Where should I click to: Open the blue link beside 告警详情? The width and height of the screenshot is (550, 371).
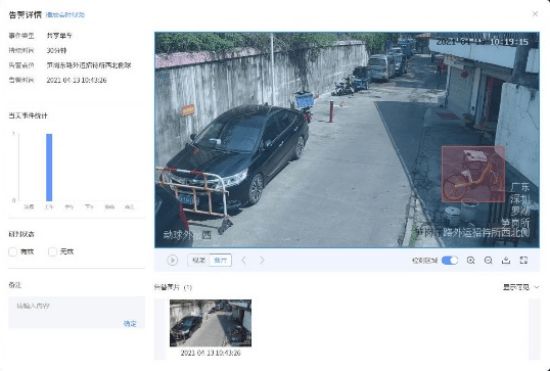(x=66, y=15)
